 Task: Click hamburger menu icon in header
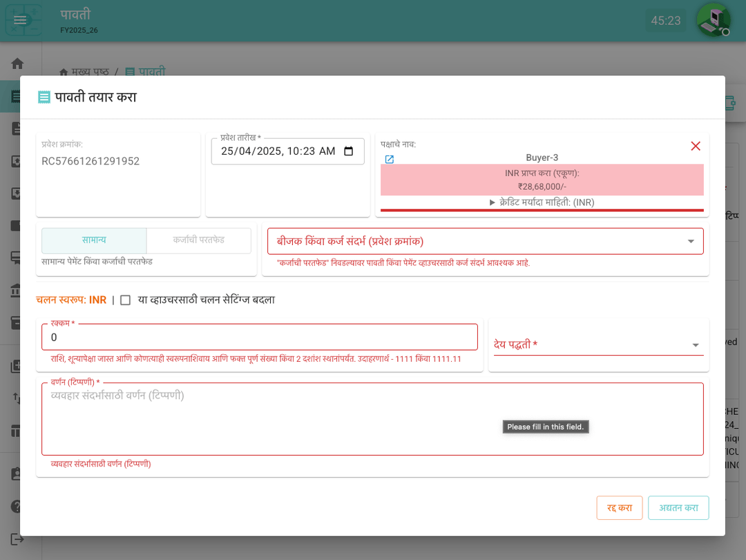(20, 20)
